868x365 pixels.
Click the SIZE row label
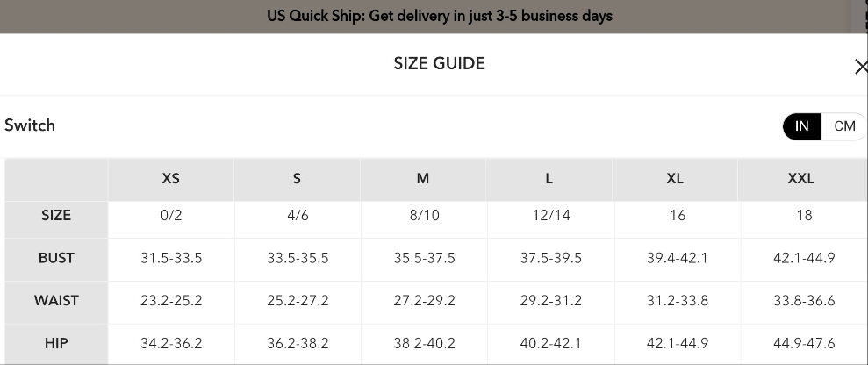(56, 216)
